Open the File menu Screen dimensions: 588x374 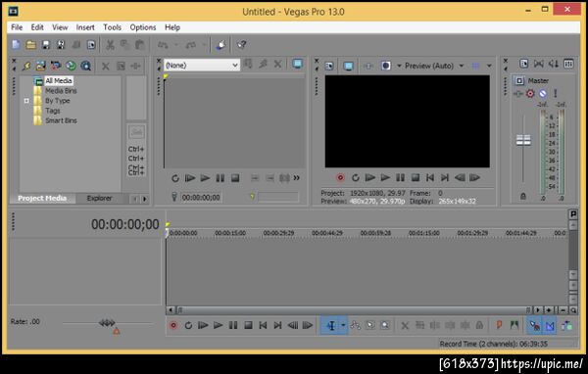pos(17,27)
